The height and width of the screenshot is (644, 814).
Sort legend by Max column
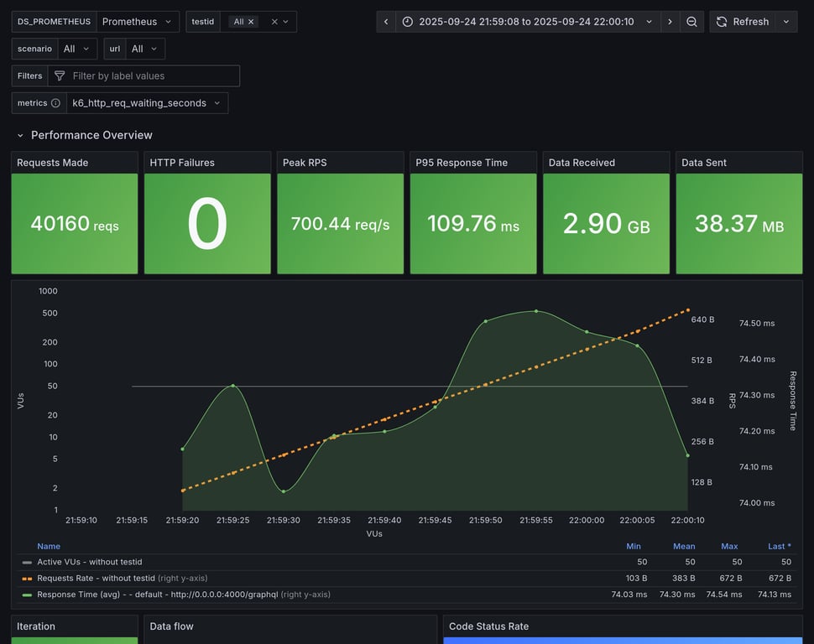click(729, 546)
